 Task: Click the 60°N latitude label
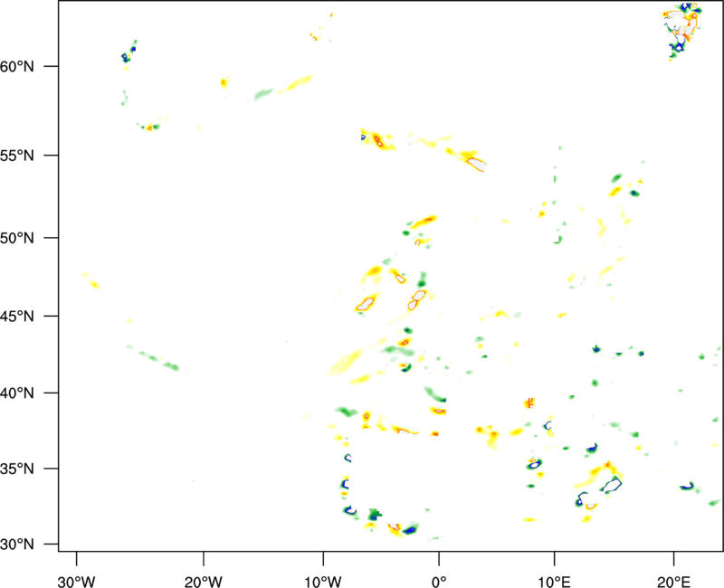(17, 66)
